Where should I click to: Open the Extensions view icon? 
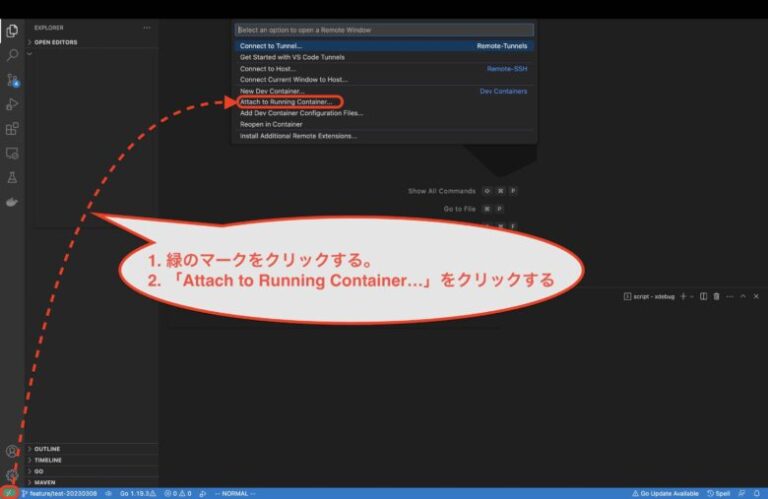point(12,129)
